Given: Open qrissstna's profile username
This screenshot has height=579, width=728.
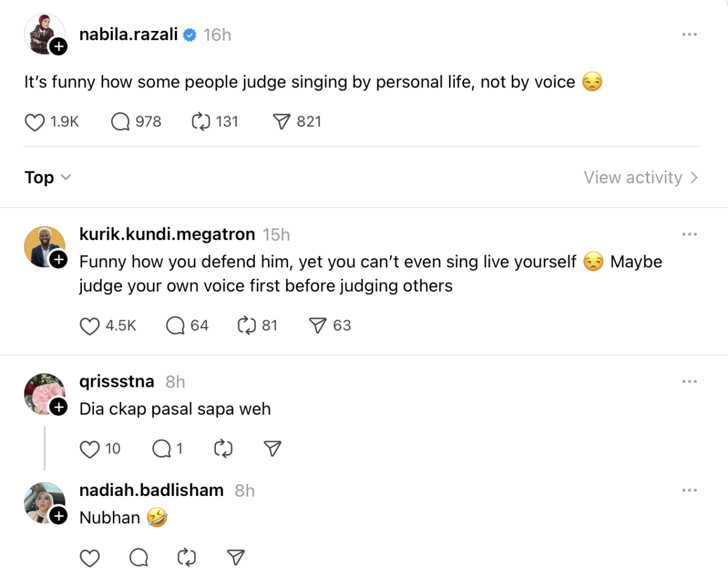Looking at the screenshot, I should coord(116,381).
